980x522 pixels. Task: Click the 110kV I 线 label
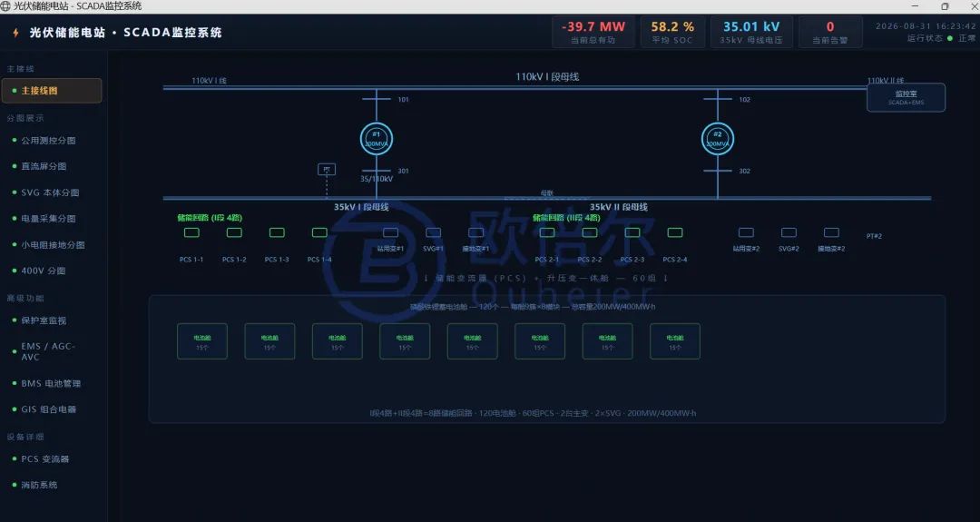pyautogui.click(x=209, y=81)
